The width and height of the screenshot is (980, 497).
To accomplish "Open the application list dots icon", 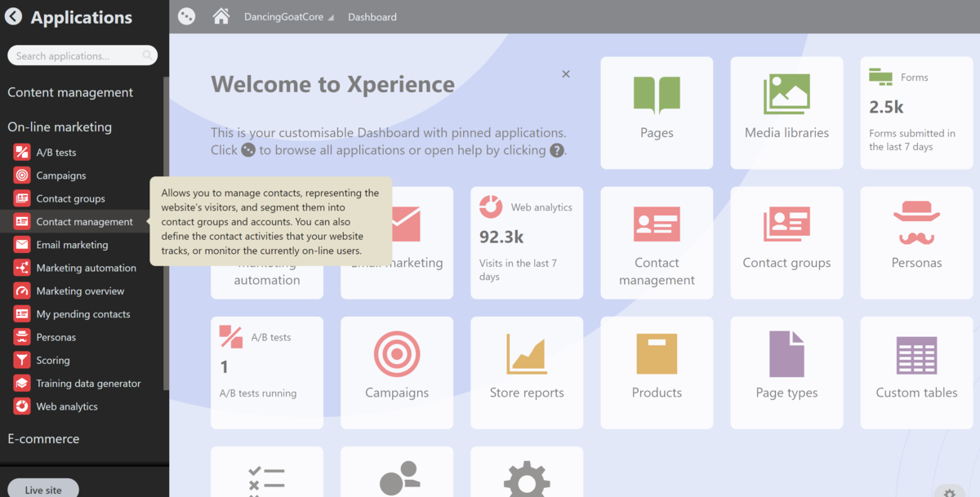I will coord(187,16).
